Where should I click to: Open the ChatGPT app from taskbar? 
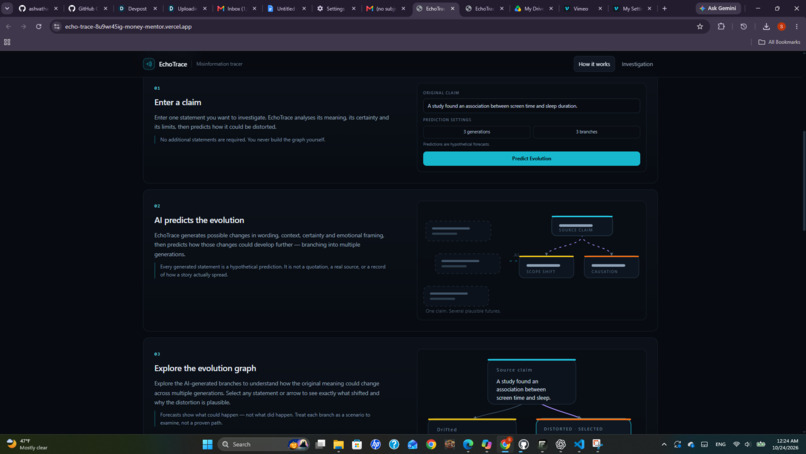560,444
